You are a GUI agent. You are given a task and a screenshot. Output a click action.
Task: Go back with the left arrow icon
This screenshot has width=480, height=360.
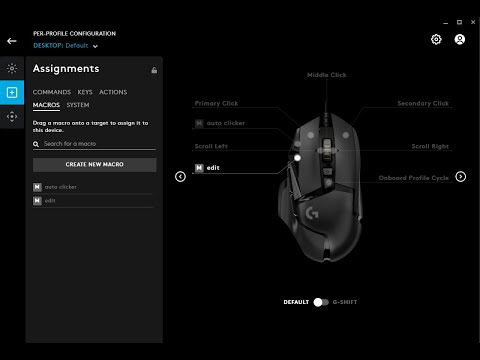point(12,41)
